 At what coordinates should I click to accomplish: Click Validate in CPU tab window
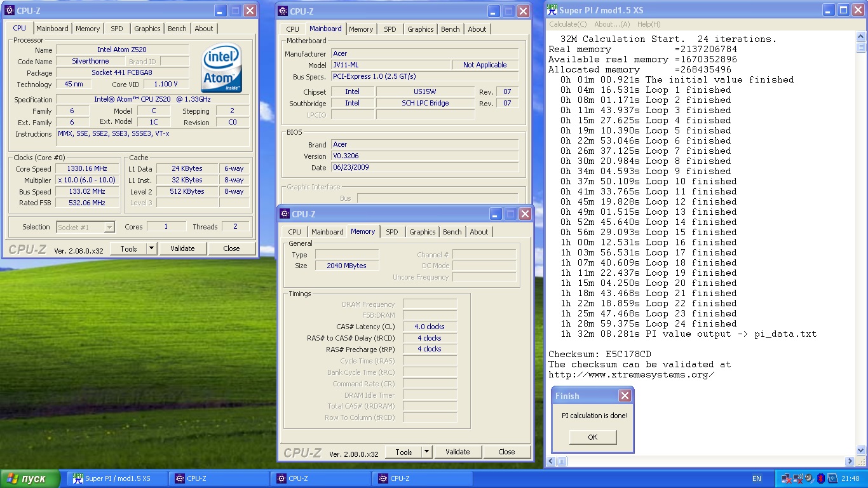pyautogui.click(x=182, y=248)
